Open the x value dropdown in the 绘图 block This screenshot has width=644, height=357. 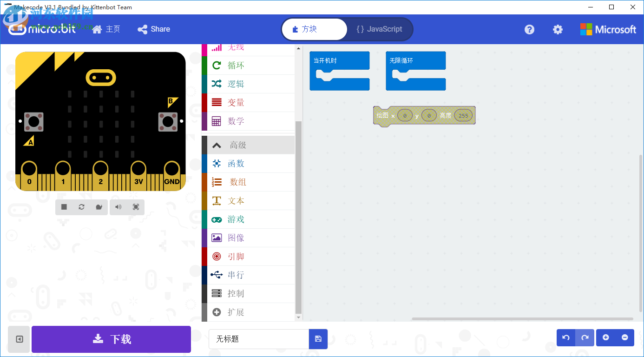[405, 115]
